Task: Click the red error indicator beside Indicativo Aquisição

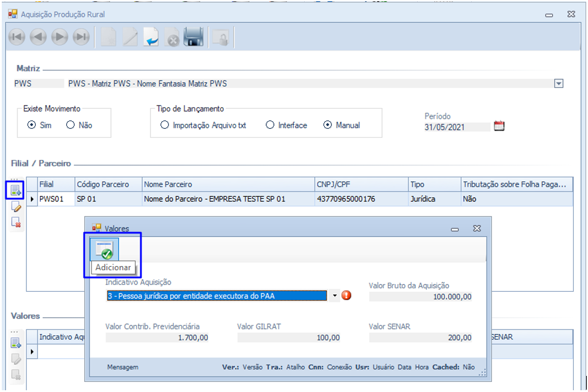Action: [347, 295]
